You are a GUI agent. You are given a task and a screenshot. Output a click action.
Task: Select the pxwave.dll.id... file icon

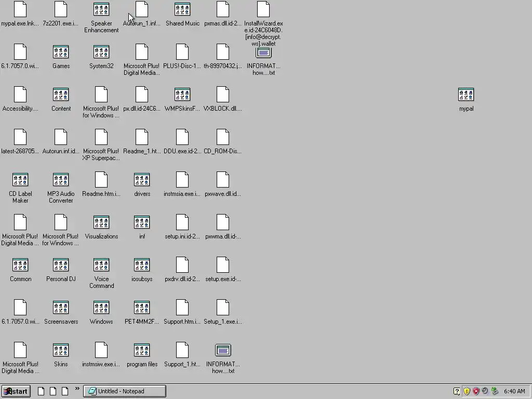coord(223,179)
